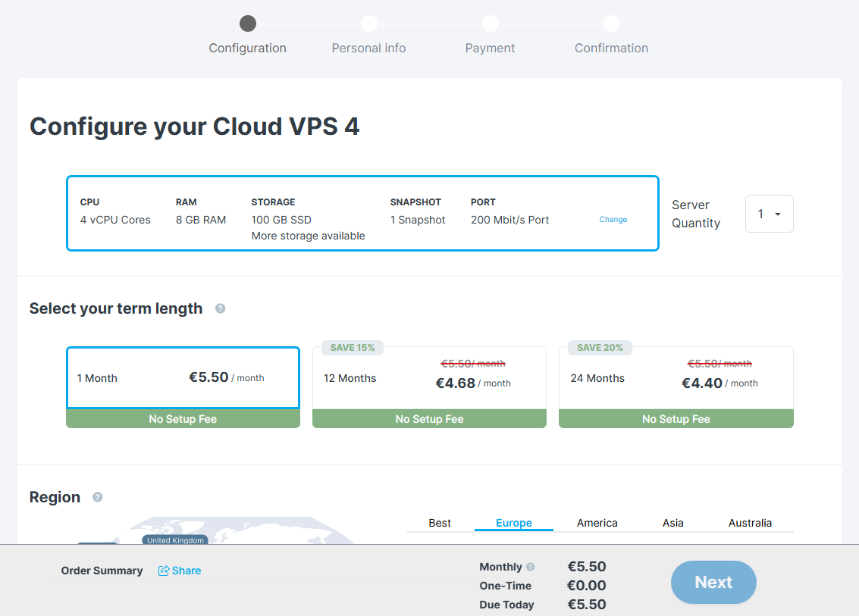Click the Confirmation step circle
The height and width of the screenshot is (616, 859).
pyautogui.click(x=611, y=23)
